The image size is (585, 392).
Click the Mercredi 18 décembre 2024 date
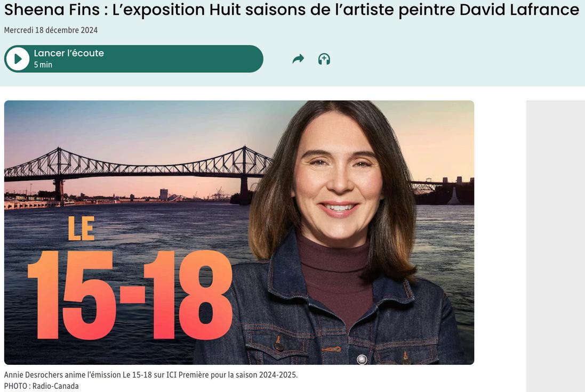click(51, 30)
